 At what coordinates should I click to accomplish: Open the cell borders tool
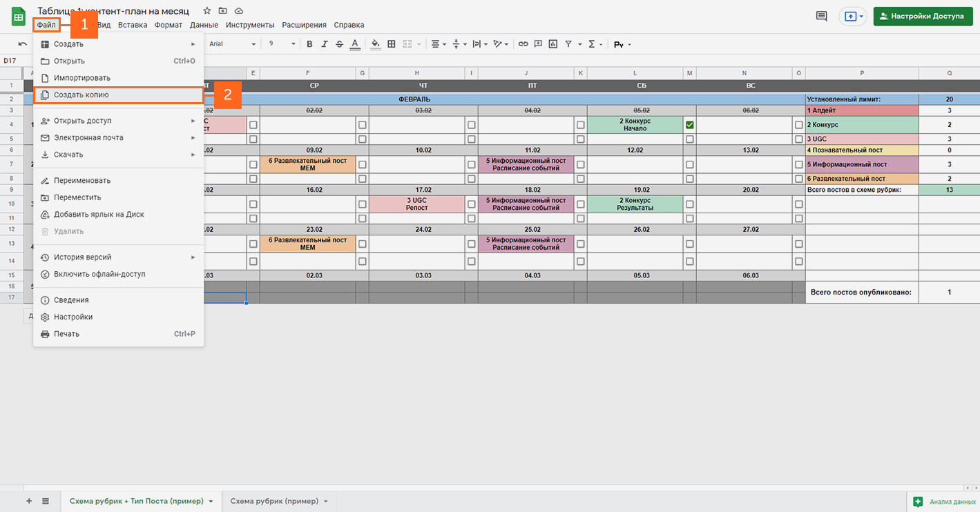click(x=392, y=44)
